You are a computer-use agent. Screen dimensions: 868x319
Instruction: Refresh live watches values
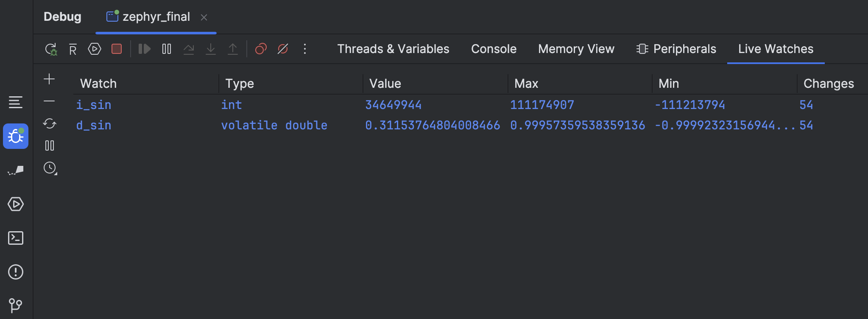click(50, 123)
